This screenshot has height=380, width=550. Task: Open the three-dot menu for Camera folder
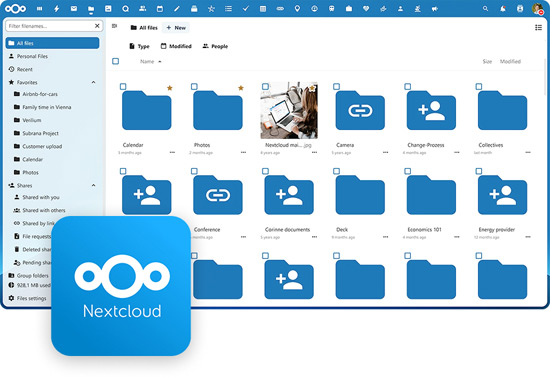pos(385,152)
